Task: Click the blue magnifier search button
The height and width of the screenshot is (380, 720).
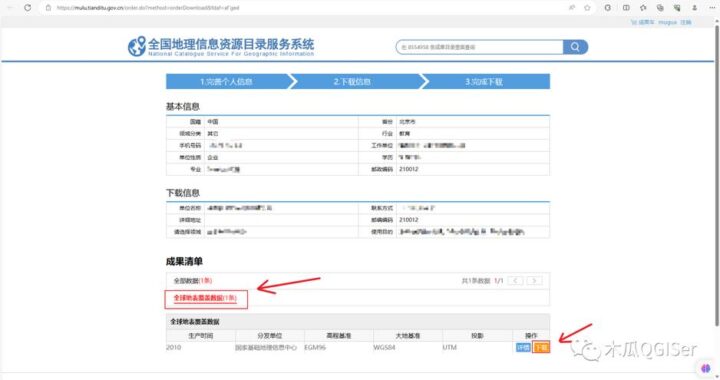Action: (x=575, y=47)
